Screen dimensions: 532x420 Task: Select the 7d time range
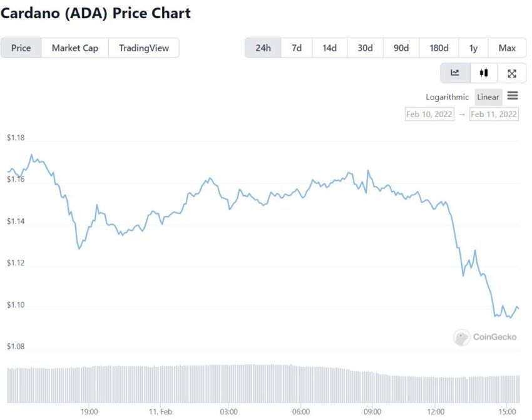click(x=297, y=48)
